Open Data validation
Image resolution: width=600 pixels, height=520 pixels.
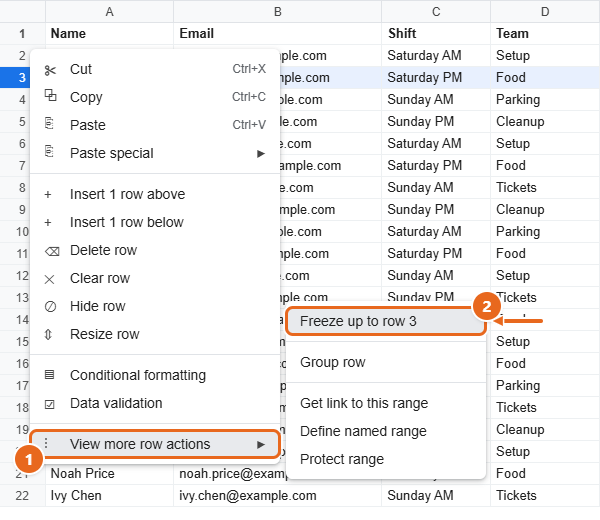coord(155,403)
